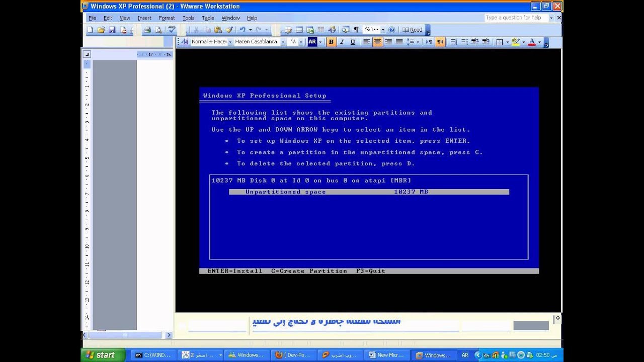Toggle the Document Map icon

(346, 30)
